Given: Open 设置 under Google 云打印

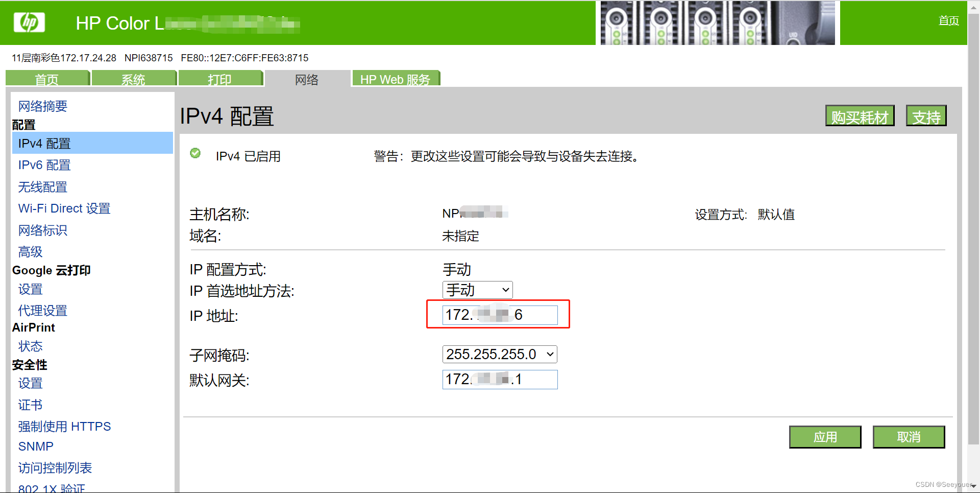Looking at the screenshot, I should click(31, 289).
